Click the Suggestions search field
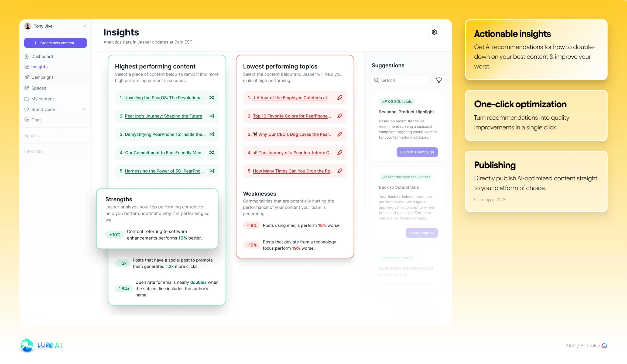Screen dimensions: 627x364 coord(400,80)
